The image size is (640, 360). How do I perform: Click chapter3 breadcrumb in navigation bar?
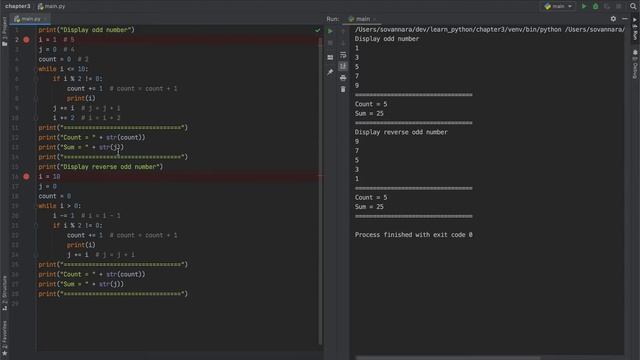[x=18, y=6]
